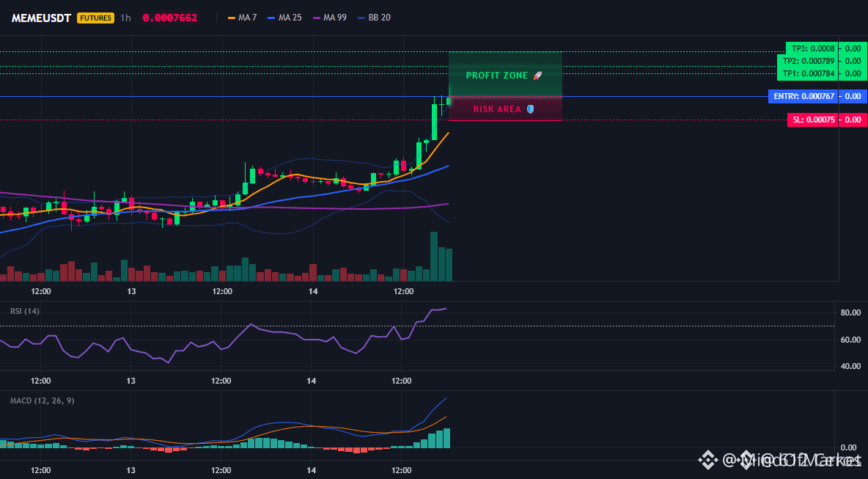Click the BB 20 legend marker

361,18
